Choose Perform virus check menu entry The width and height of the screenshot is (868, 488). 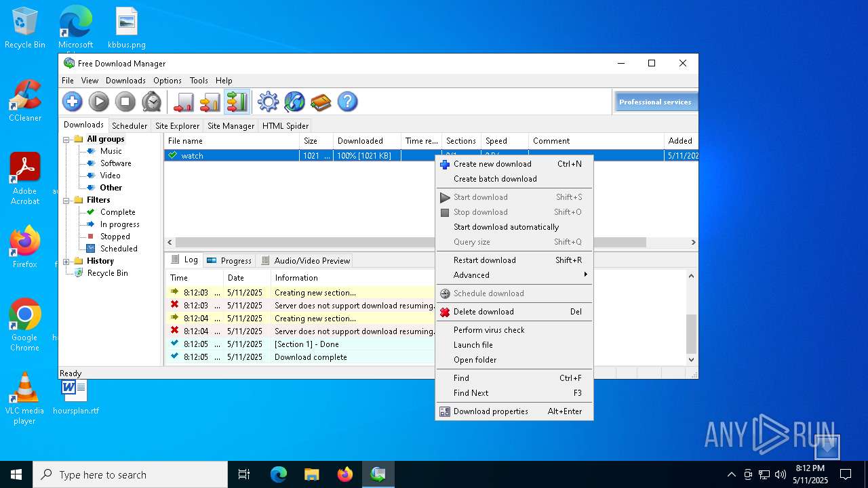coord(514,330)
